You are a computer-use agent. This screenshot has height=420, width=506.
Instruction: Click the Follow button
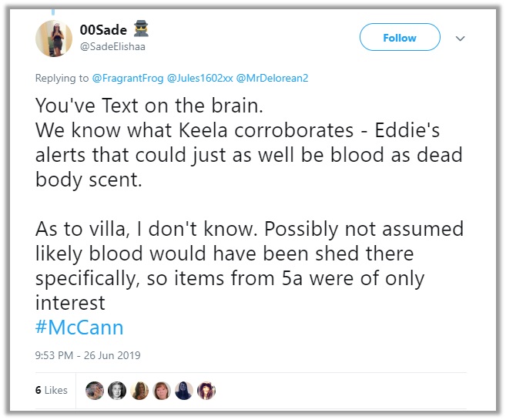[x=400, y=37]
